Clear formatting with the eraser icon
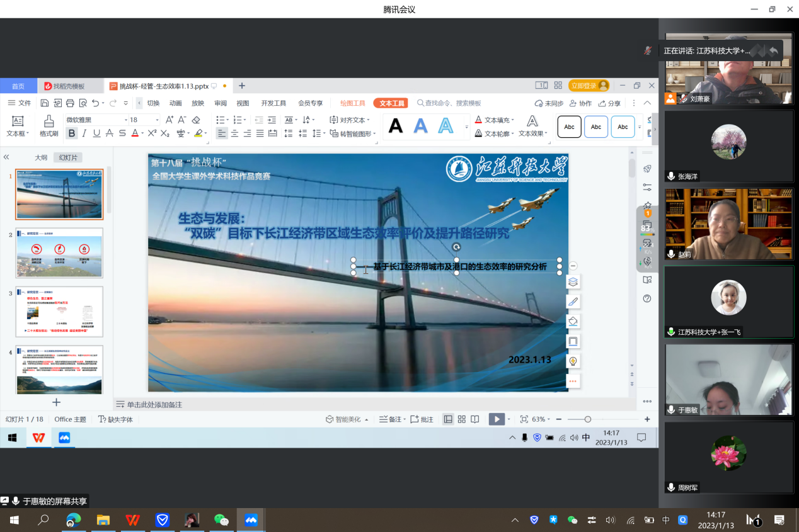 tap(196, 120)
